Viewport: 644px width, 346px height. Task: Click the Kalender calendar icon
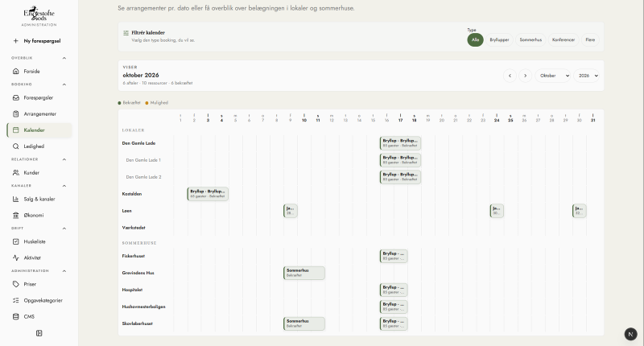(15, 130)
